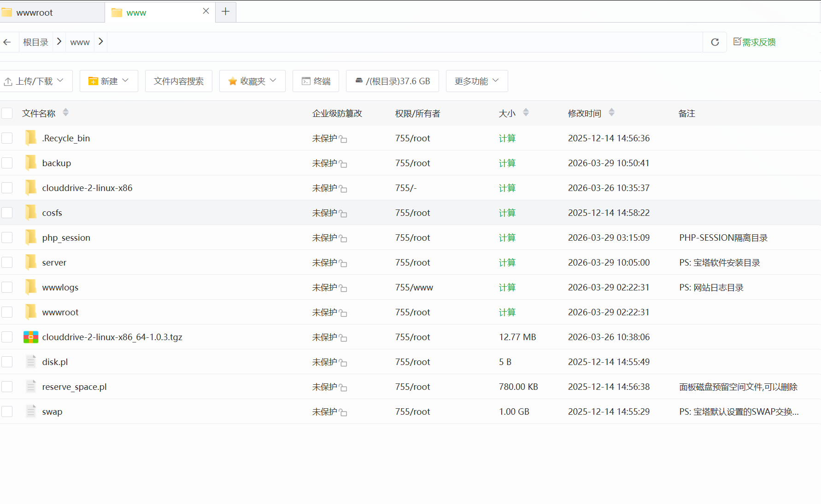Click the 文件内容搜索 button

tap(178, 81)
